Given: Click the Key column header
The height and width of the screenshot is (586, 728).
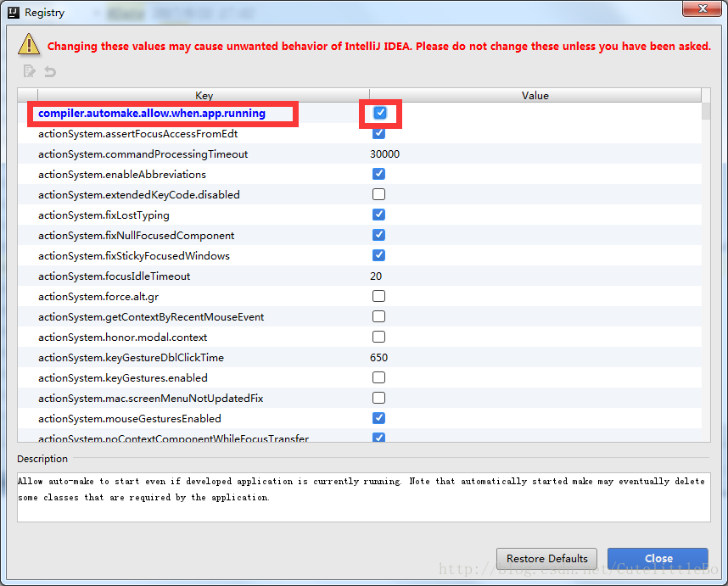Looking at the screenshot, I should [204, 95].
